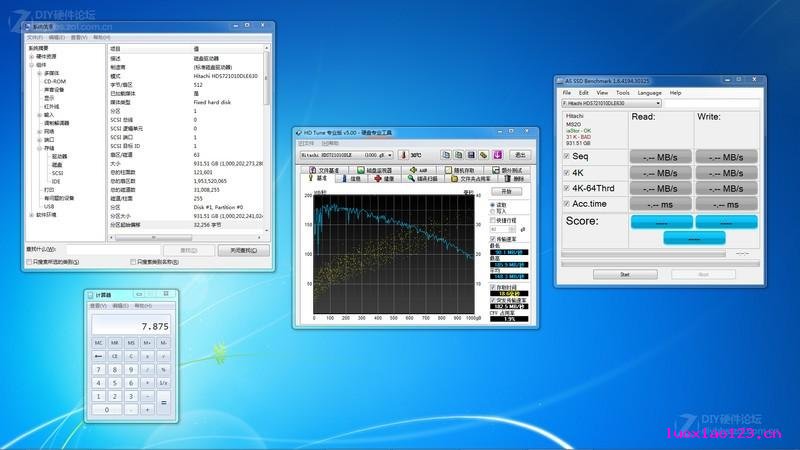Click the equals button on the calculator
The width and height of the screenshot is (800, 450).
[164, 403]
